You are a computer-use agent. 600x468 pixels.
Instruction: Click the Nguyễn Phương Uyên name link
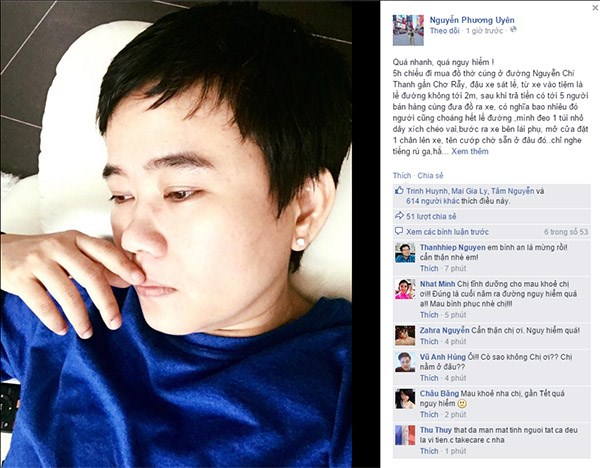[472, 20]
